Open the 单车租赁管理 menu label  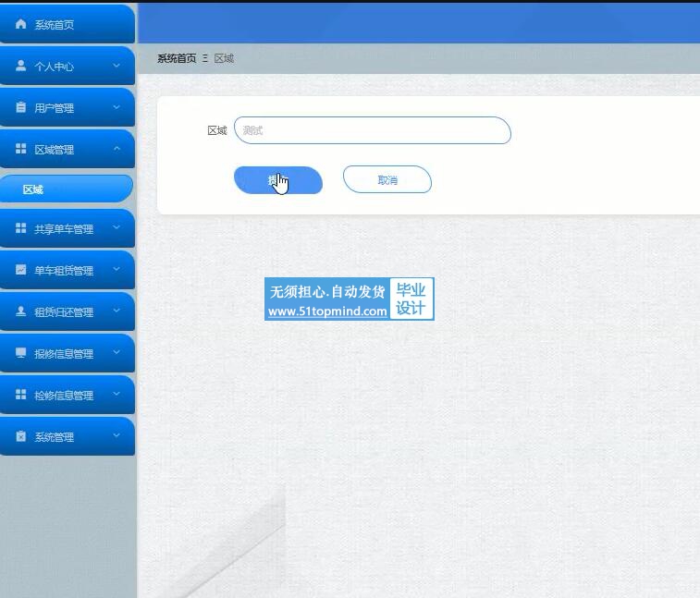click(x=64, y=271)
